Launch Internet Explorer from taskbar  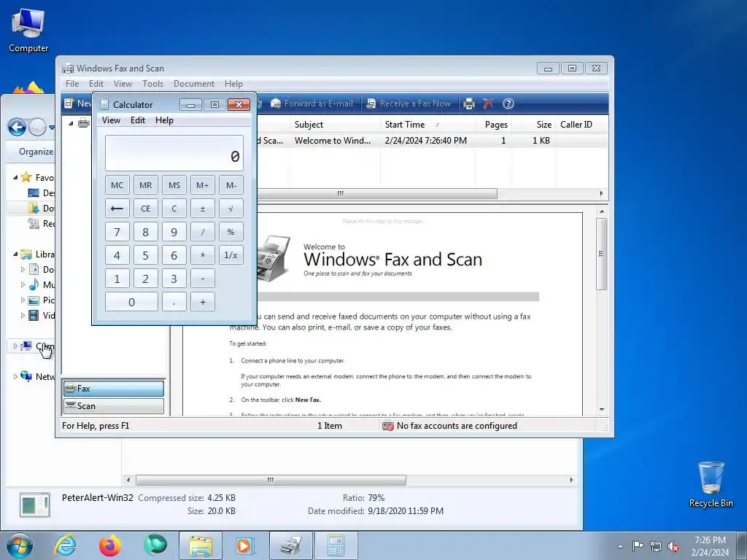(x=65, y=545)
